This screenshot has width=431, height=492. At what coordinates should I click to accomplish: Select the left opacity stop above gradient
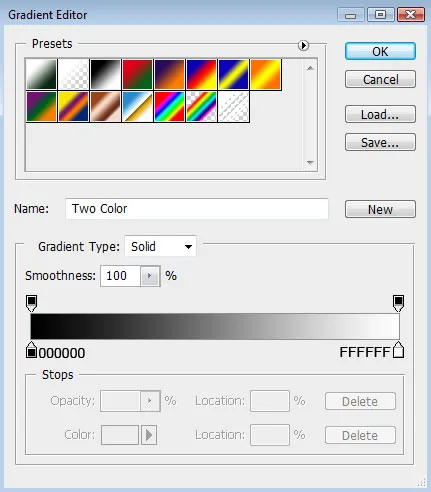point(31,303)
